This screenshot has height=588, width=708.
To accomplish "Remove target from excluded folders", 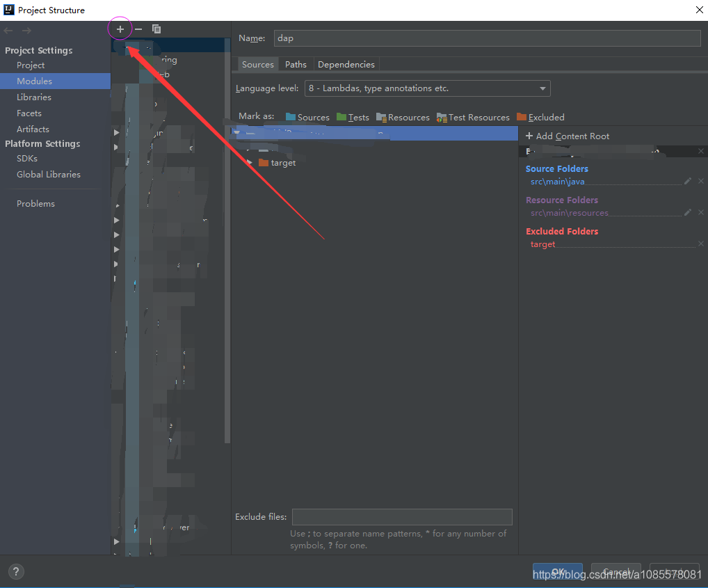I will 701,244.
